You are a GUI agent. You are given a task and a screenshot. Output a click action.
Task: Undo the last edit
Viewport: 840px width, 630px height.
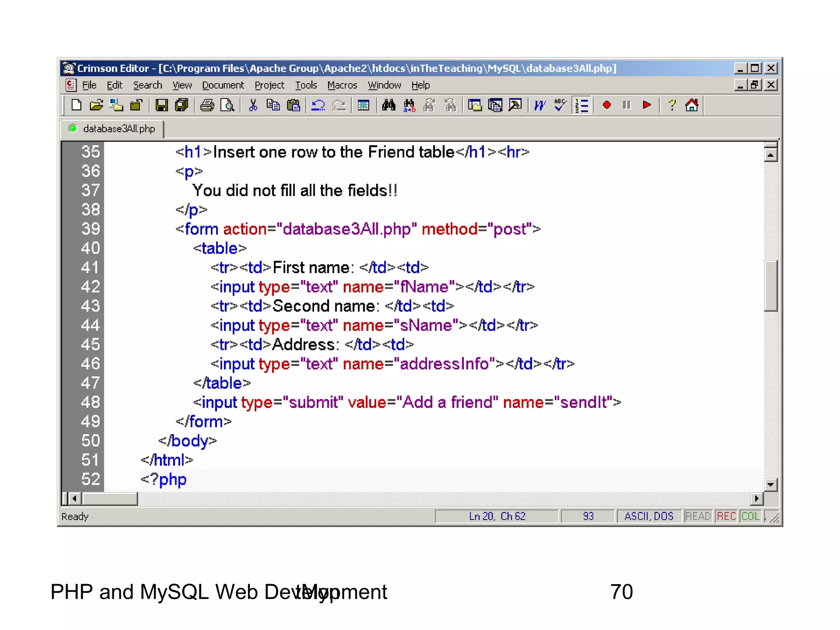pyautogui.click(x=318, y=105)
